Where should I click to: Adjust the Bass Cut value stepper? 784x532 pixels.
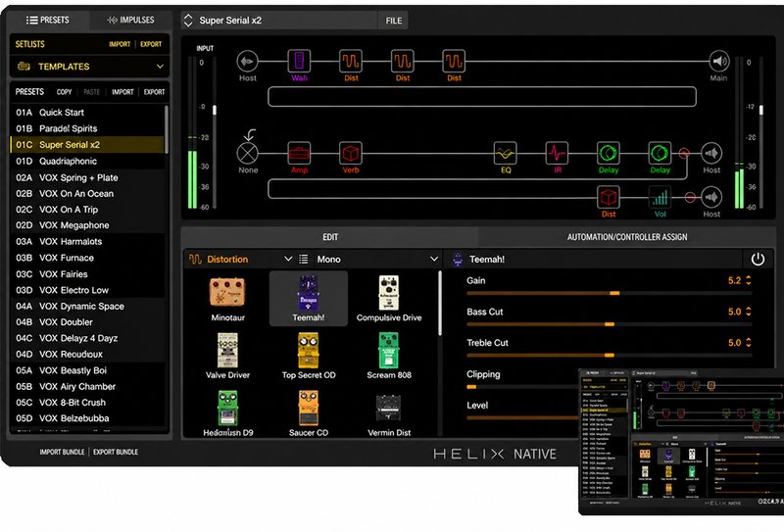tap(749, 312)
